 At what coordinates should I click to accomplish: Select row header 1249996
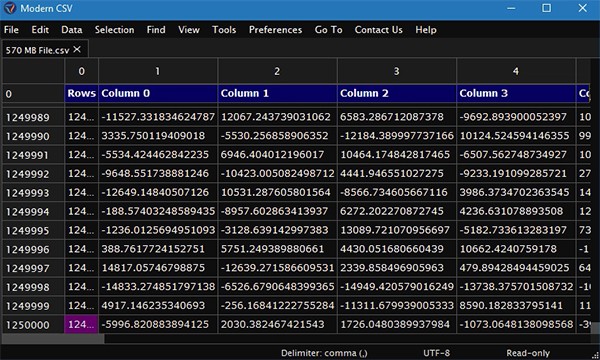(33, 249)
